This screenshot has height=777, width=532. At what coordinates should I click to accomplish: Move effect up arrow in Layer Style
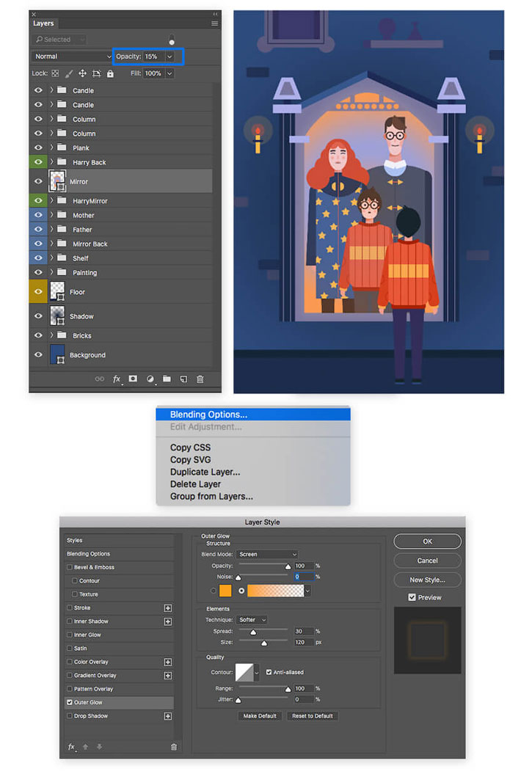tap(85, 747)
